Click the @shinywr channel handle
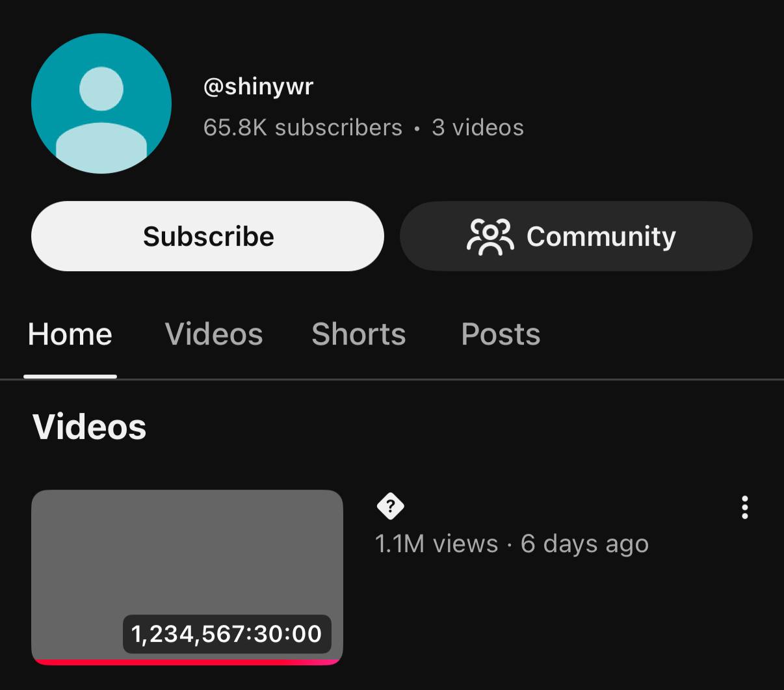Screen dimensions: 784x690 click(x=258, y=86)
